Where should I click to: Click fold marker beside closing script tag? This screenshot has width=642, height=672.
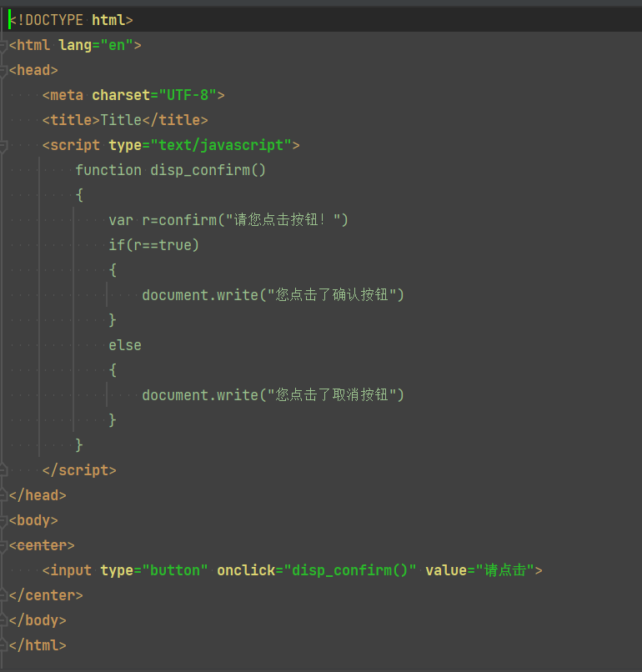click(x=3, y=470)
